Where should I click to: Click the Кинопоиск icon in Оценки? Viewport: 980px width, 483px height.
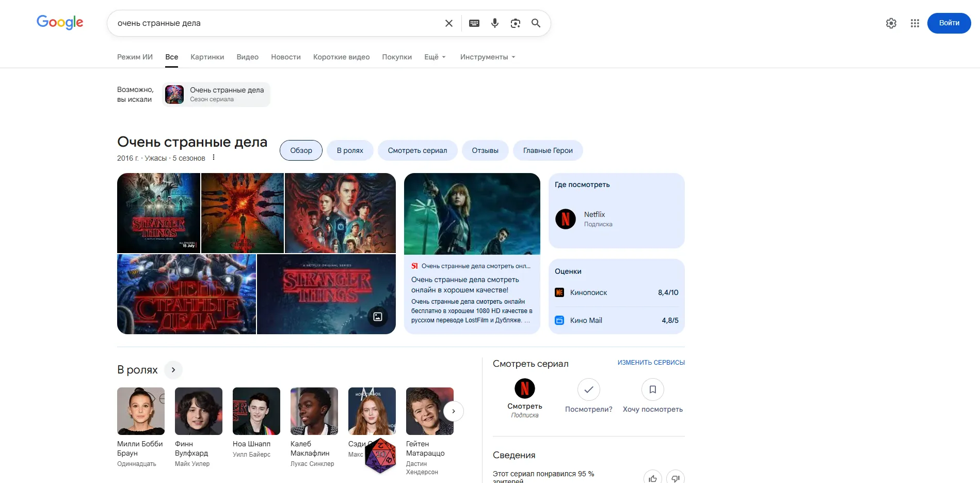click(559, 292)
